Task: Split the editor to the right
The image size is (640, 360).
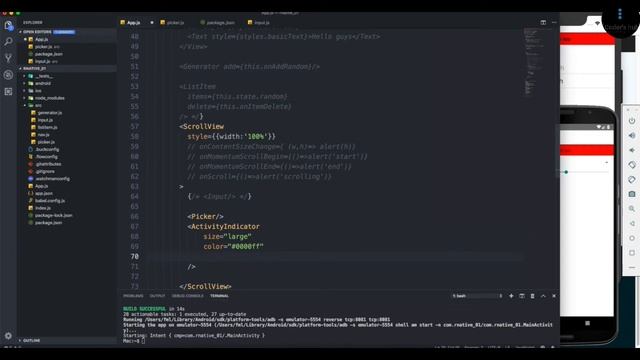Action: tap(543, 22)
